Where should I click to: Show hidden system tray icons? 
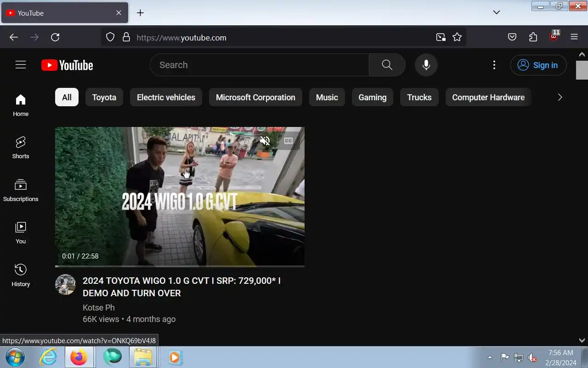pos(490,357)
